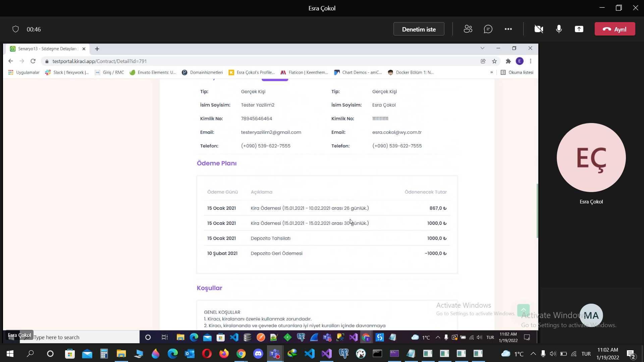The width and height of the screenshot is (644, 362).
Task: Open the Discord icon in the taskbar
Action: pos(258,354)
